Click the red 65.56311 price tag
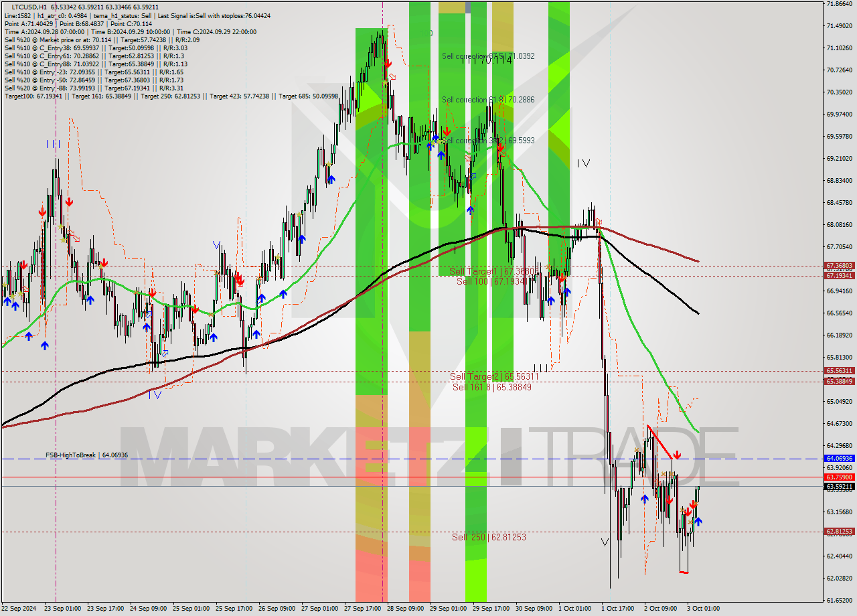The width and height of the screenshot is (857, 616). click(x=839, y=371)
